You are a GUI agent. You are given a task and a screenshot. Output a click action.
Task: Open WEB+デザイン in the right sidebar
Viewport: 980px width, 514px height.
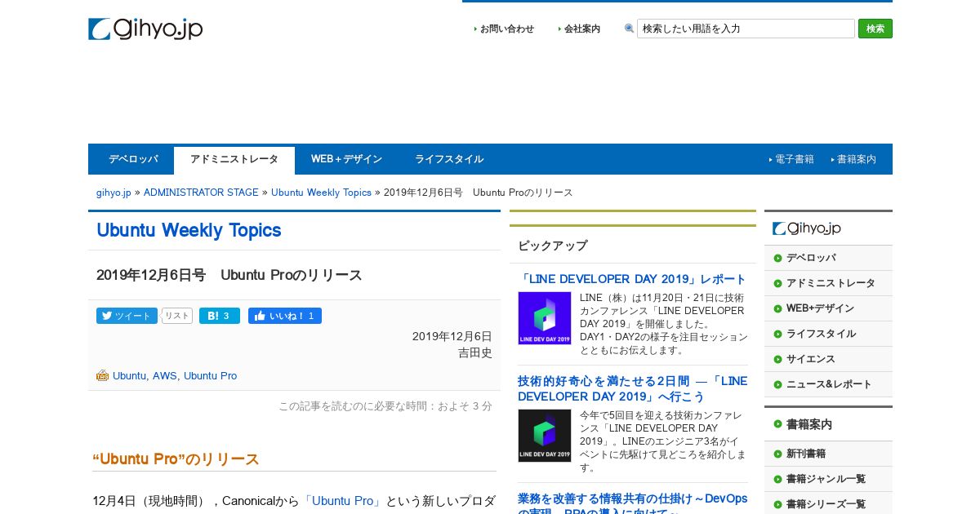pos(828,308)
